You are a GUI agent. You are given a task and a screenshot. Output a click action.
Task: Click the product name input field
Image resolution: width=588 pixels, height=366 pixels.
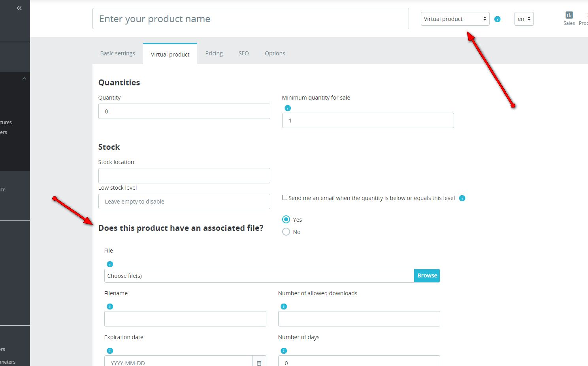tap(251, 19)
